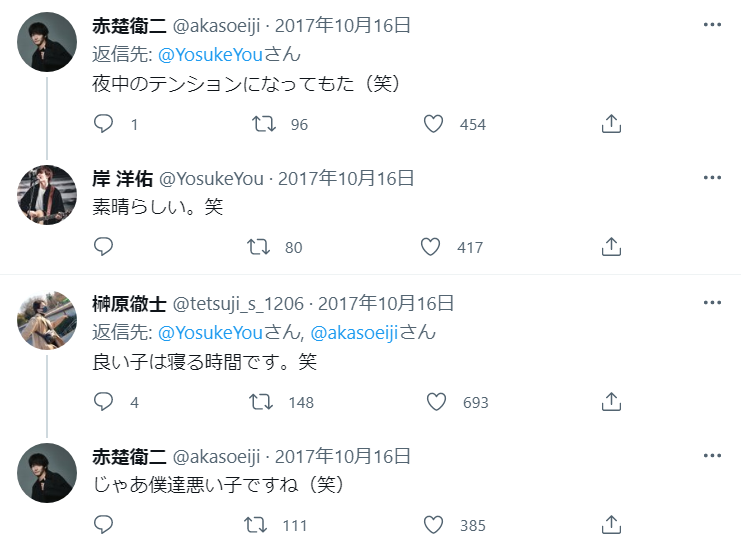Image resolution: width=741 pixels, height=552 pixels.
Task: Reply to akasoeiji's tweet with 1 reply
Action: (x=103, y=124)
